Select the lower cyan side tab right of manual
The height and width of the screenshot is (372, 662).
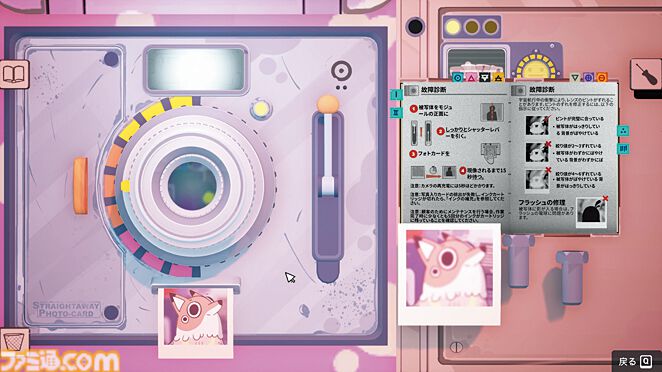coord(623,148)
